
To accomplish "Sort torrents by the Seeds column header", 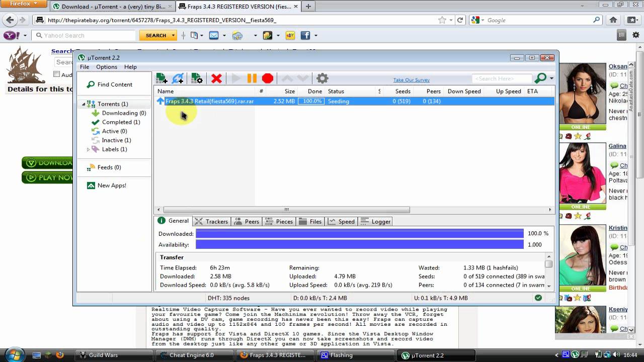I will [397, 92].
